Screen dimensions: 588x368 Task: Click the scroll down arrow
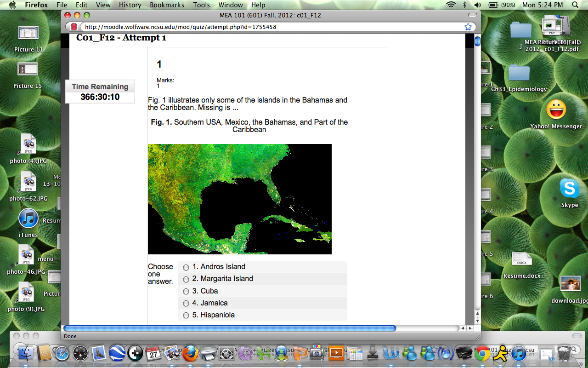pos(477,321)
